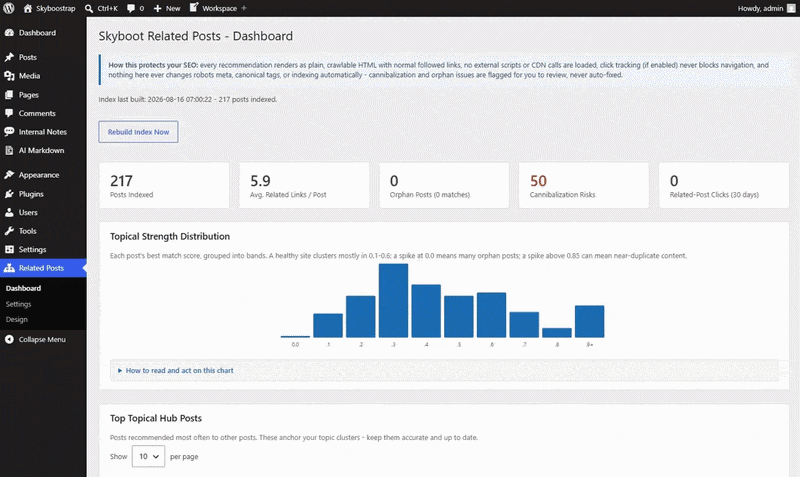Click the chart bar at 9+
Image resolution: width=800 pixels, height=477 pixels.
pos(589,321)
